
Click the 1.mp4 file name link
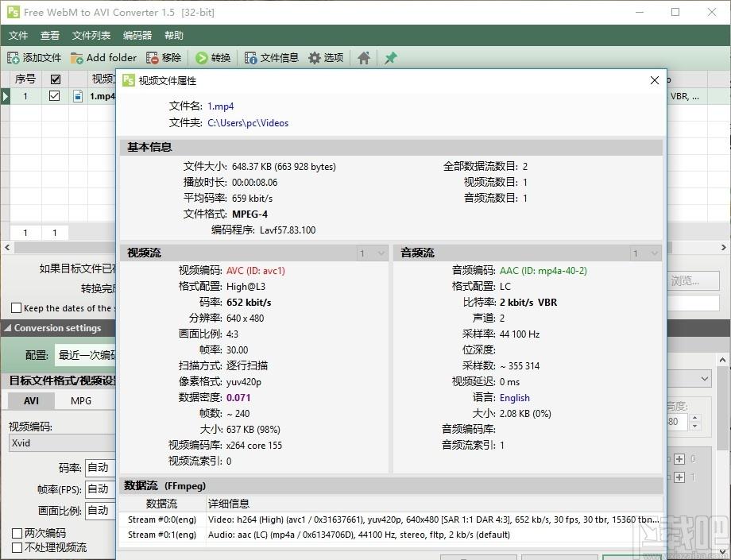click(221, 106)
